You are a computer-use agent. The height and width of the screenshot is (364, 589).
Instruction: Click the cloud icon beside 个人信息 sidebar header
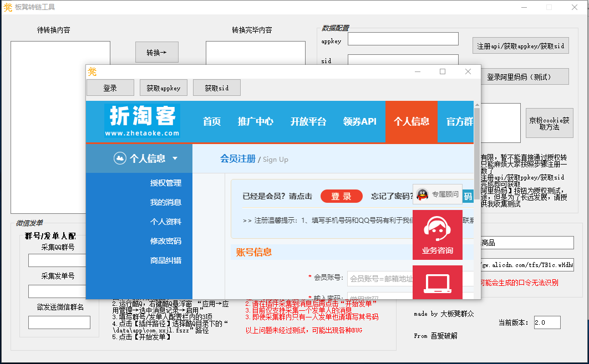tap(120, 158)
